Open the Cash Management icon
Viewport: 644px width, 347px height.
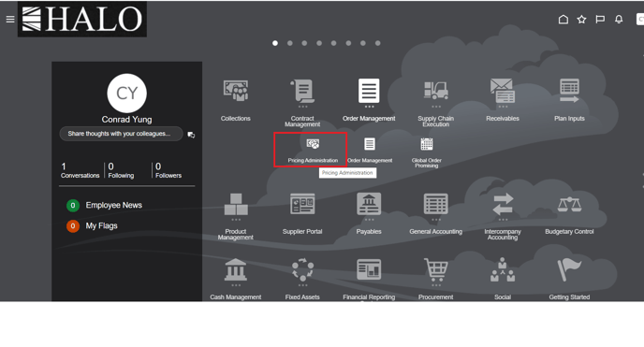[236, 269]
